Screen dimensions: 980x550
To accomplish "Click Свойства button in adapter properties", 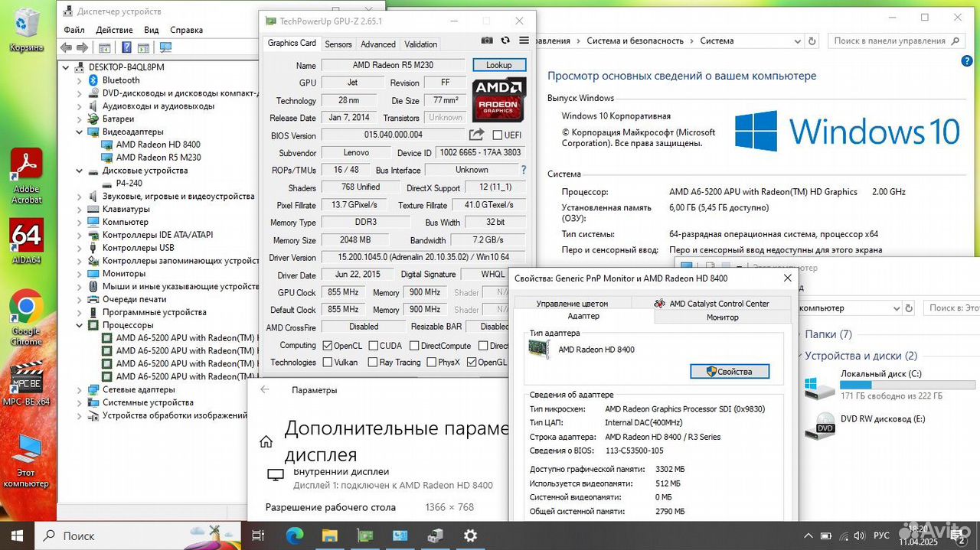I will (729, 372).
